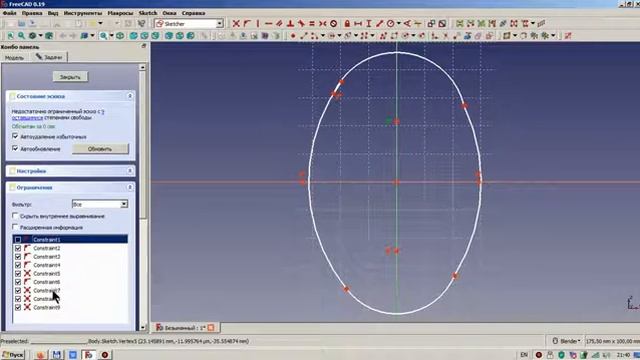Select the Horizontal distance constraint tool
640x360 pixels.
[358, 24]
